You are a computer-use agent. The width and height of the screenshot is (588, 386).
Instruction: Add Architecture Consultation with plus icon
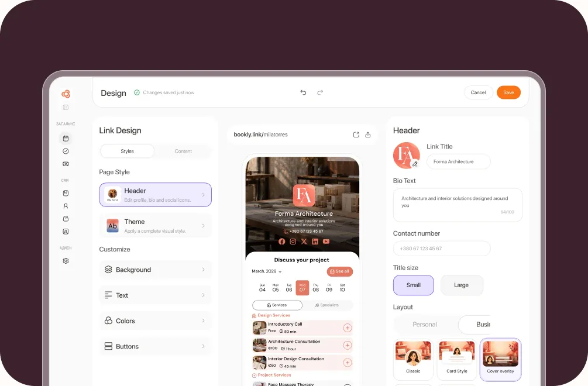tap(348, 345)
